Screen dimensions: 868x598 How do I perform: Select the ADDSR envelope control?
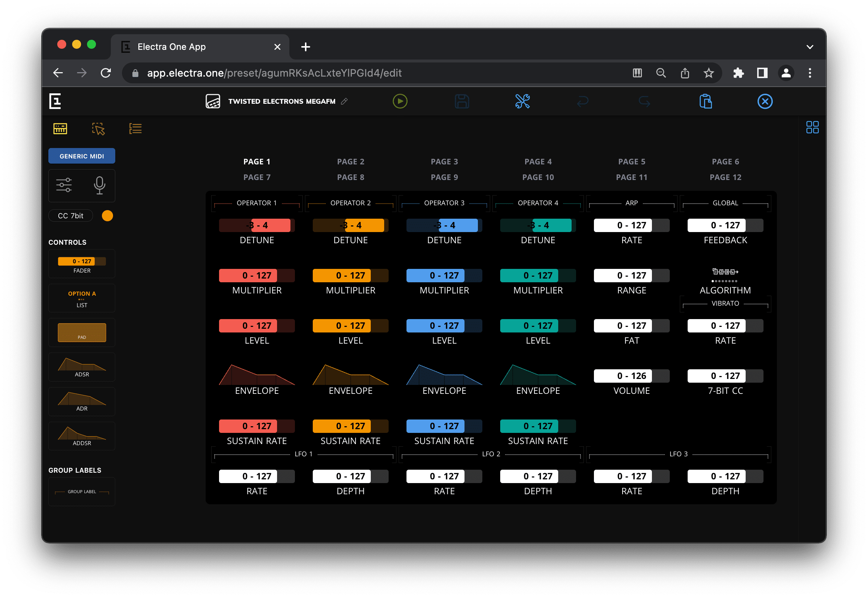82,436
